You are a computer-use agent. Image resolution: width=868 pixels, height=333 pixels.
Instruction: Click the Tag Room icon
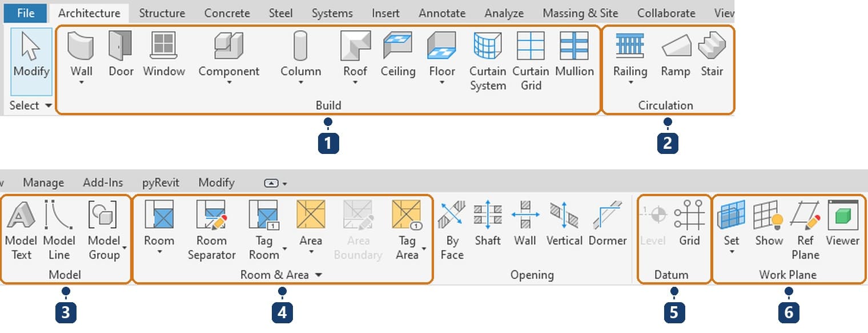(263, 215)
